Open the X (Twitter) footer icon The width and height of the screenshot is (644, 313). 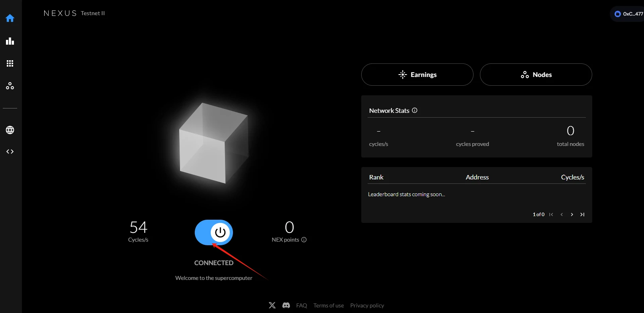click(272, 305)
